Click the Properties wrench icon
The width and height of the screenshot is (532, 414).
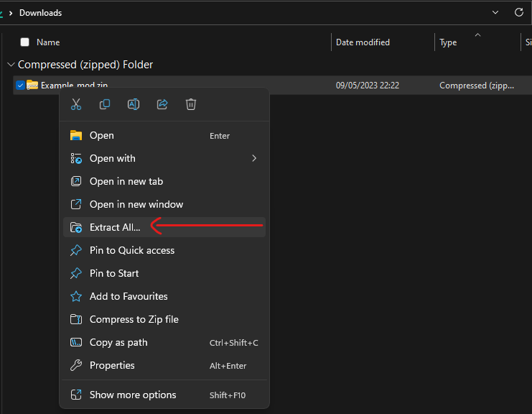tap(76, 365)
